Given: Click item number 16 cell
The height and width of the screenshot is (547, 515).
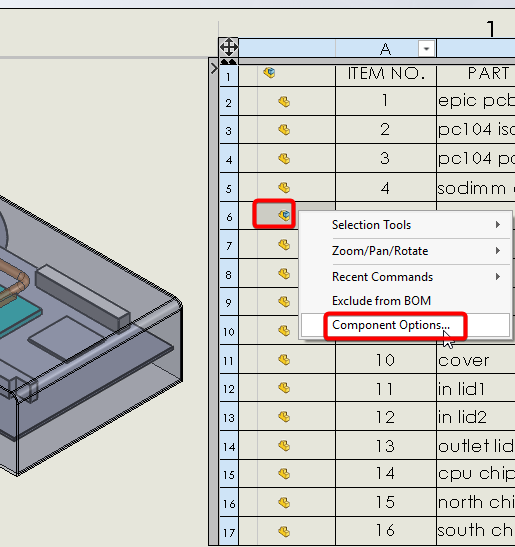Looking at the screenshot, I should click(x=386, y=531).
